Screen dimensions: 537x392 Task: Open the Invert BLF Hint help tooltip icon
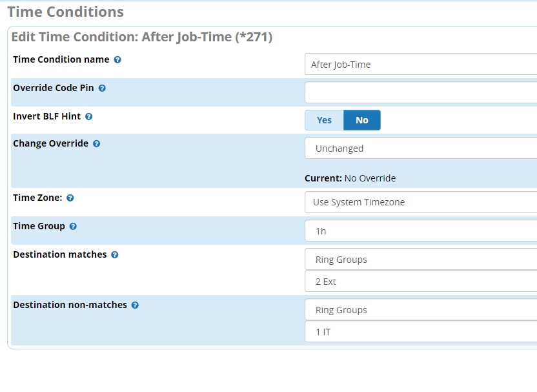tap(89, 117)
